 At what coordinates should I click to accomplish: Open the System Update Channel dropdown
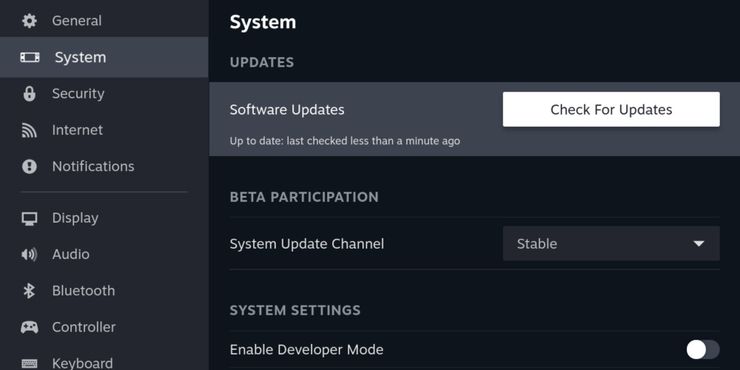point(611,244)
